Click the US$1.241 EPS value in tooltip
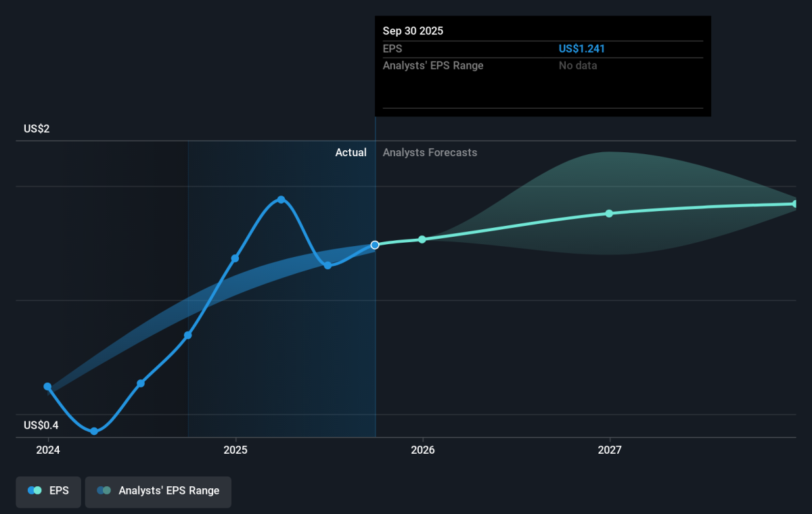 [x=581, y=49]
